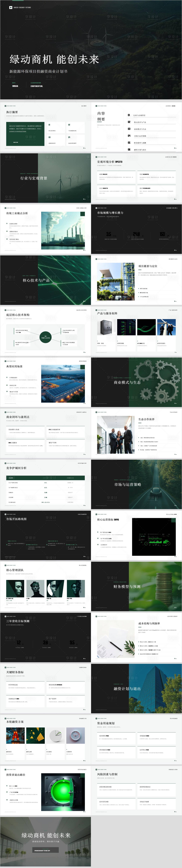This screenshot has height=868, width=182.
Task: Click the first team member portrait
Action: [x=15, y=589]
